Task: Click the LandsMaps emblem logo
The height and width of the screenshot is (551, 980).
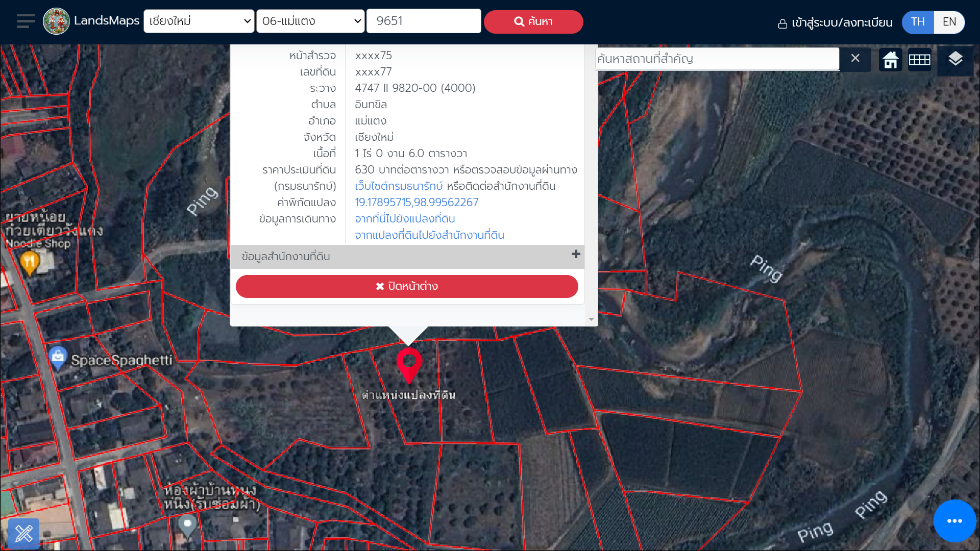Action: click(56, 21)
